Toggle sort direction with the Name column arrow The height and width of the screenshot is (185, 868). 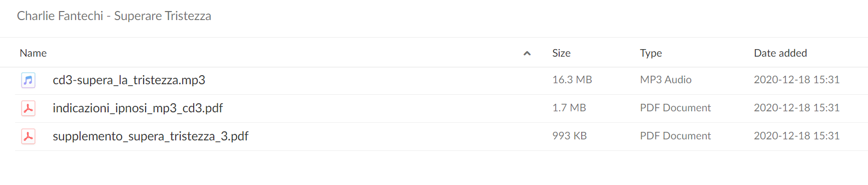click(x=527, y=53)
